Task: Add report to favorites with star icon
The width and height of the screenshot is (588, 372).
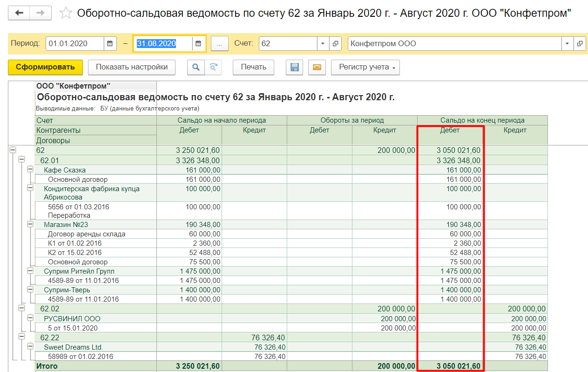Action: click(x=66, y=13)
